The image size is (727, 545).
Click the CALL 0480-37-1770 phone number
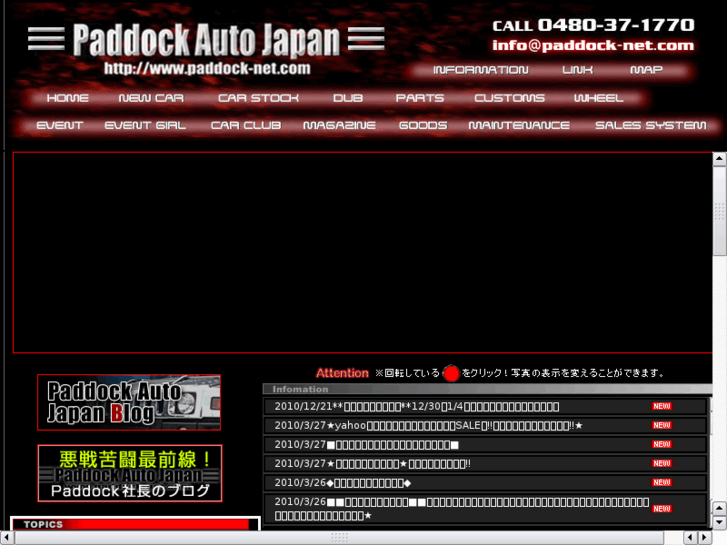(593, 26)
